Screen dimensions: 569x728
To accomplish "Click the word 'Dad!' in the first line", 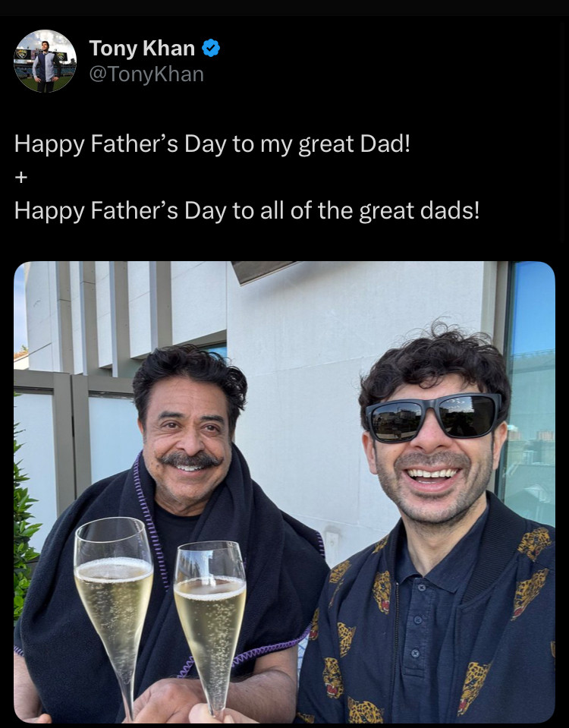I will click(385, 143).
